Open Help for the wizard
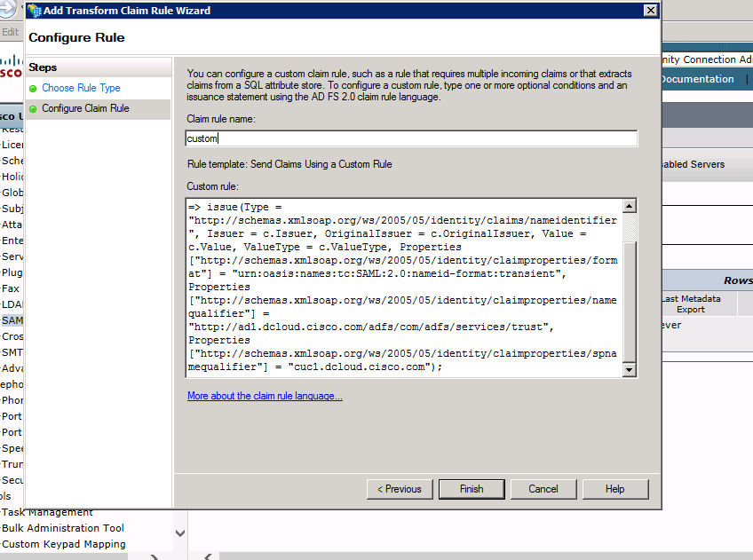Screen dimensions: 753x560 coord(615,489)
